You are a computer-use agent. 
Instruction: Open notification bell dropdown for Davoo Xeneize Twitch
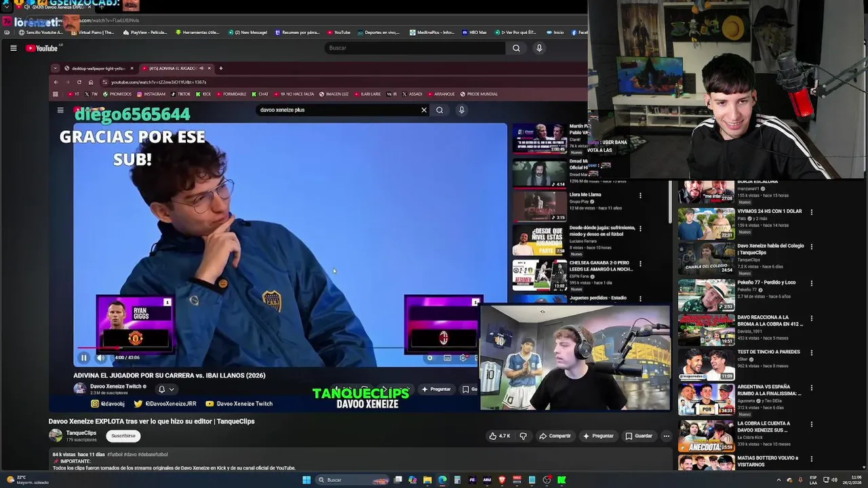point(166,389)
